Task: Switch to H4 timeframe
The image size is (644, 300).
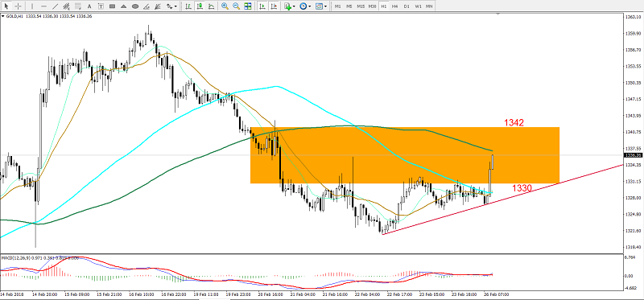Action: click(x=394, y=6)
